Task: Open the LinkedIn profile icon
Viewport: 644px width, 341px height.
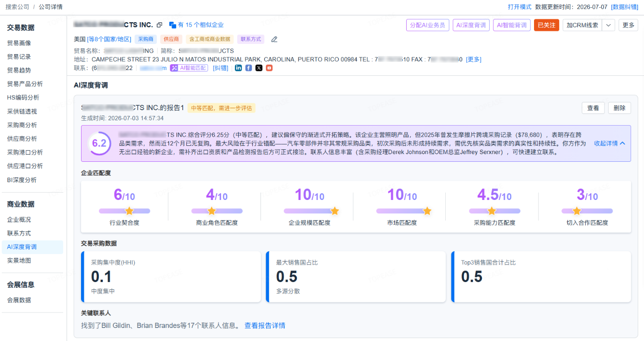Action: 238,68
